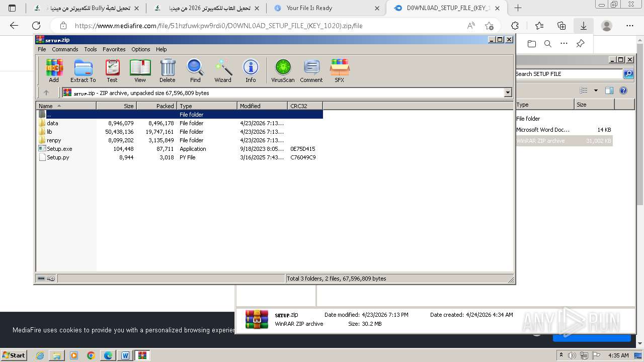Sort by the Type column in WinRAR
This screenshot has height=362, width=644.
click(207, 106)
